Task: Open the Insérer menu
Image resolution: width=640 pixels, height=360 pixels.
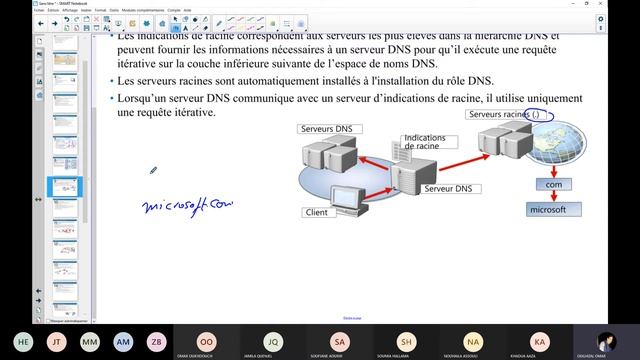Action: (x=86, y=10)
